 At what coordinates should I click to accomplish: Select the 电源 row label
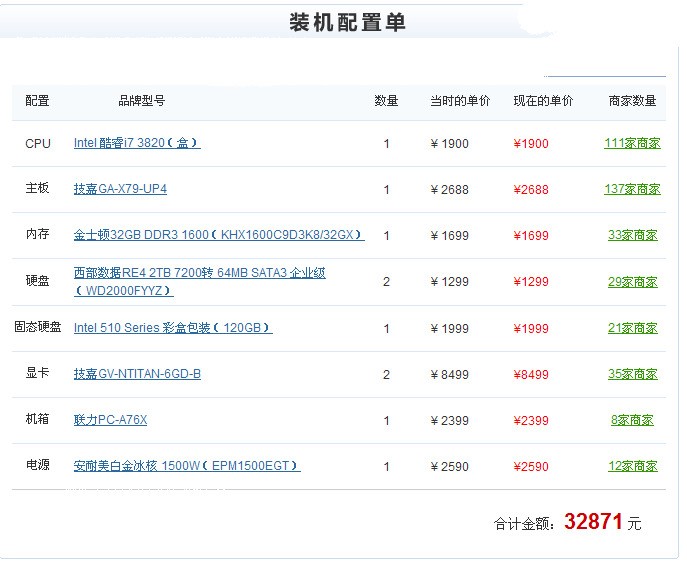tap(37, 465)
